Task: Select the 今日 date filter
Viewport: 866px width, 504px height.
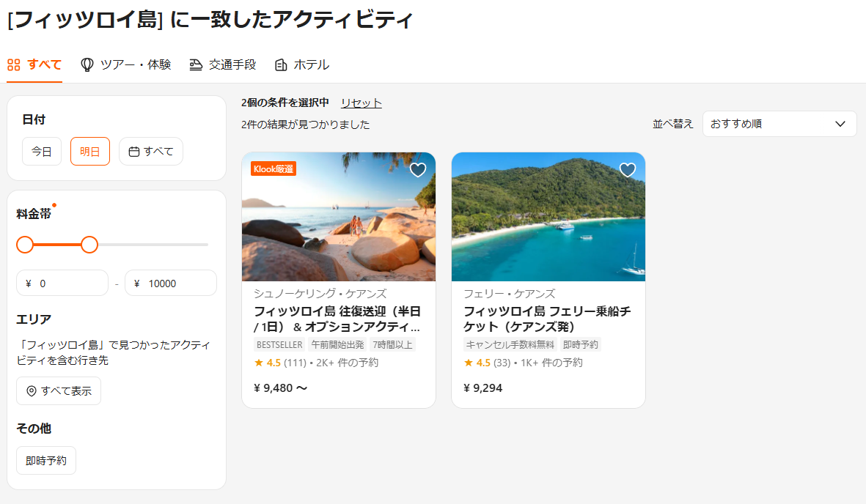Action: click(x=41, y=151)
